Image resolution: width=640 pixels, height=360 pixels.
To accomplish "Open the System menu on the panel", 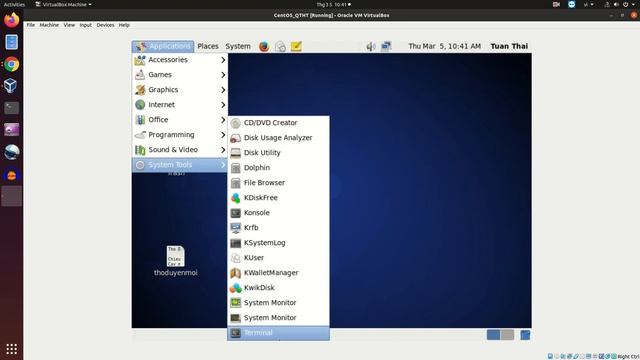I will (x=238, y=47).
